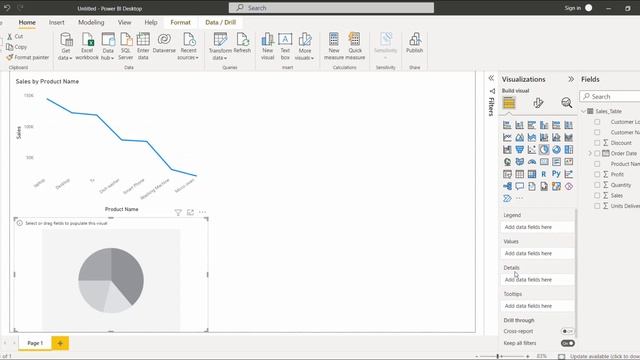Open the Help ribbon tab
The height and width of the screenshot is (360, 640).
point(151,22)
